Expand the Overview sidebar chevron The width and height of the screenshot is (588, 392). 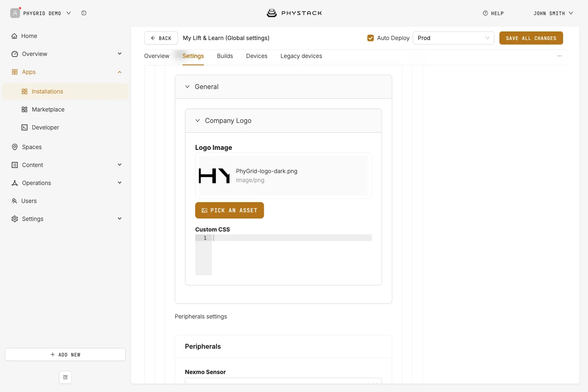(x=120, y=53)
